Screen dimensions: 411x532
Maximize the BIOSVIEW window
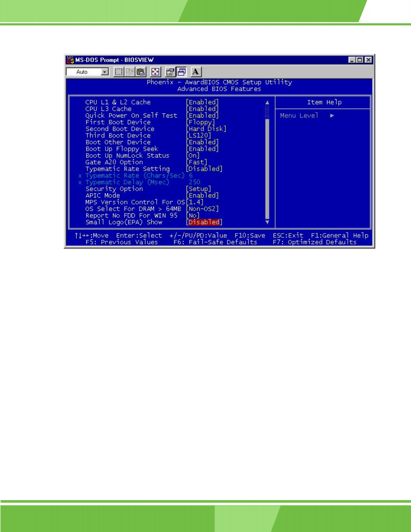(360, 60)
